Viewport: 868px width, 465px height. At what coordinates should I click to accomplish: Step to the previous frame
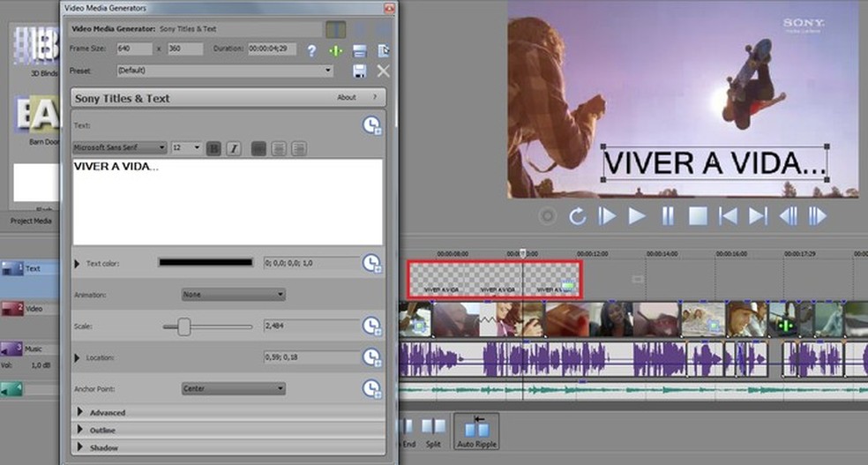click(x=789, y=216)
